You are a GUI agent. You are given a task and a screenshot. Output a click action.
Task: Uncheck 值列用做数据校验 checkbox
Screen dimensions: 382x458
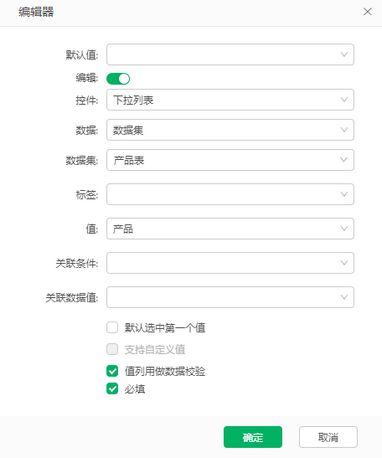tap(112, 371)
